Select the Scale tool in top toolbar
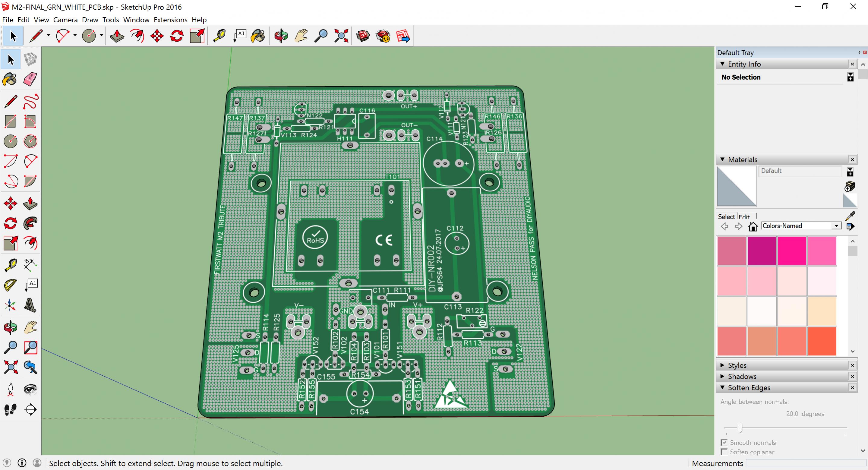Image resolution: width=868 pixels, height=470 pixels. [197, 36]
